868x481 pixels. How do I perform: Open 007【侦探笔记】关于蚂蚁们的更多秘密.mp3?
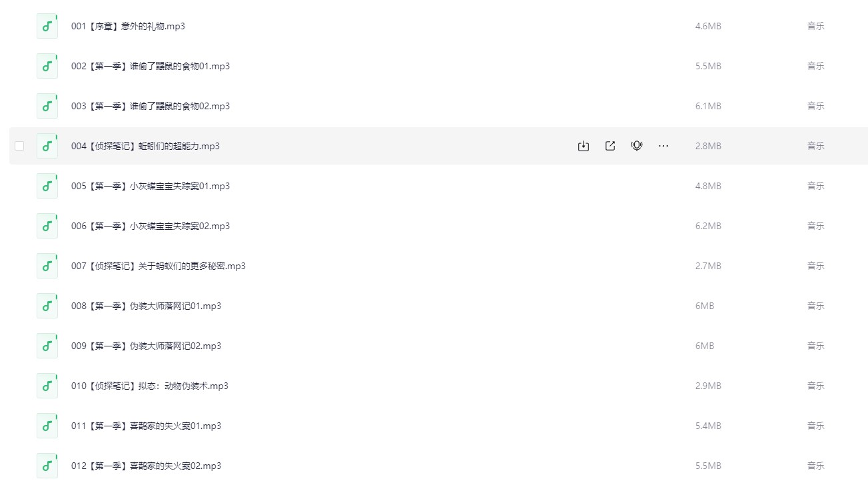(159, 266)
